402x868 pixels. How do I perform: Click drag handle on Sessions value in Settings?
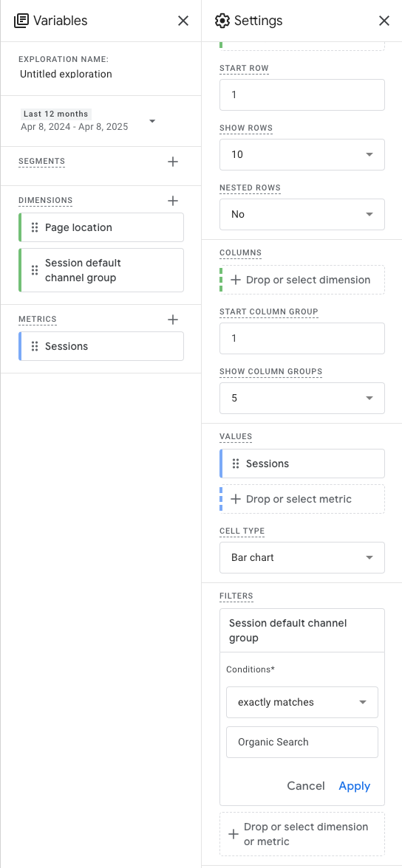point(236,464)
